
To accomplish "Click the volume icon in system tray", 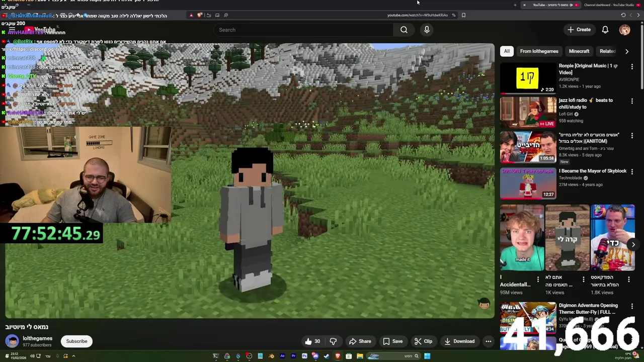I will tap(32, 356).
